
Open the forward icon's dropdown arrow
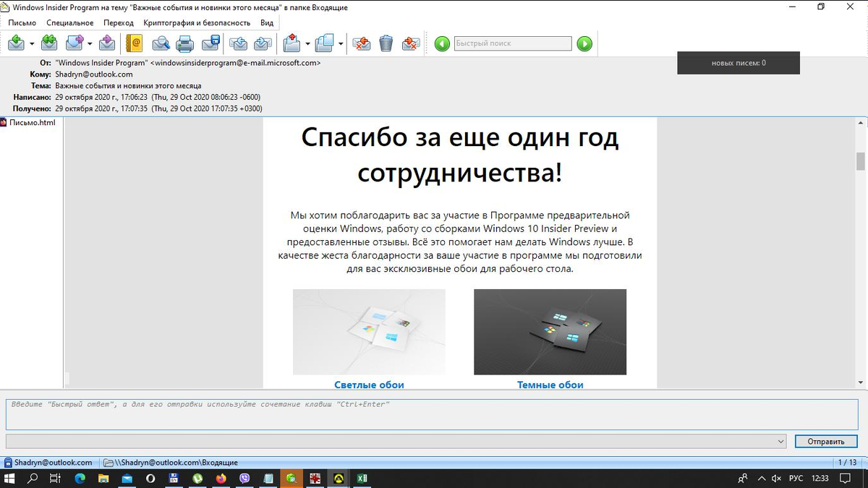pyautogui.click(x=90, y=44)
